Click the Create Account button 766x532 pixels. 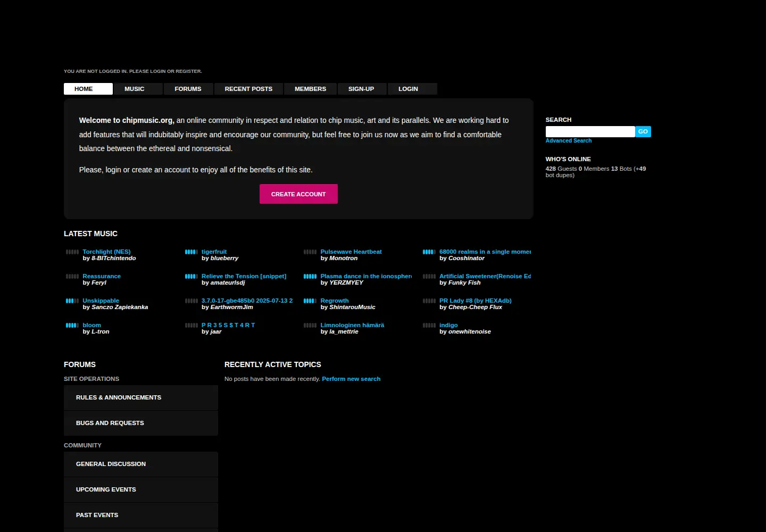298,194
